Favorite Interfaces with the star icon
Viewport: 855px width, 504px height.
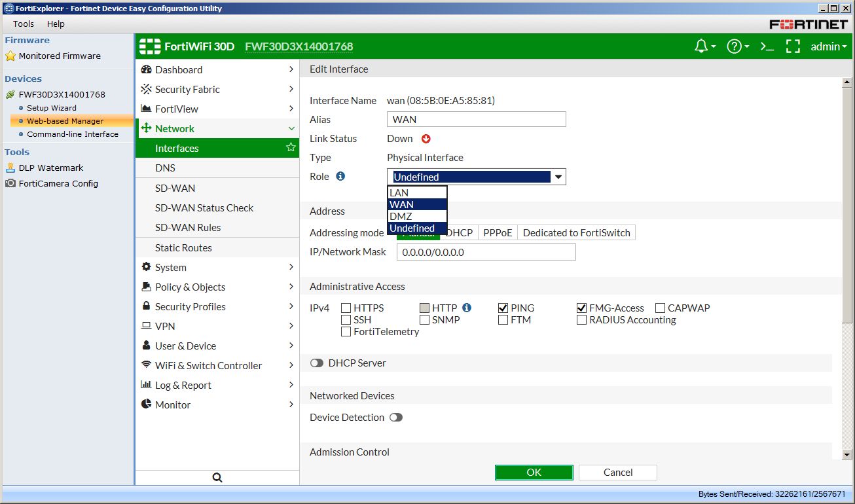click(x=291, y=148)
